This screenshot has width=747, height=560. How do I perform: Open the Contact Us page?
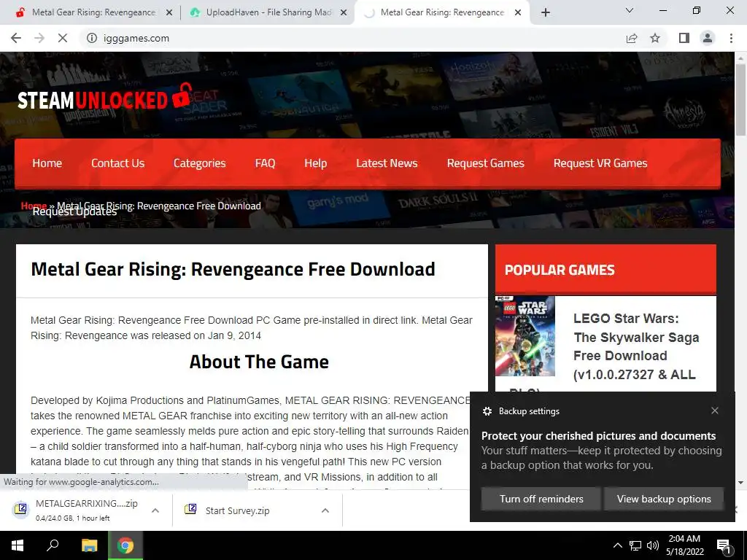(x=117, y=163)
